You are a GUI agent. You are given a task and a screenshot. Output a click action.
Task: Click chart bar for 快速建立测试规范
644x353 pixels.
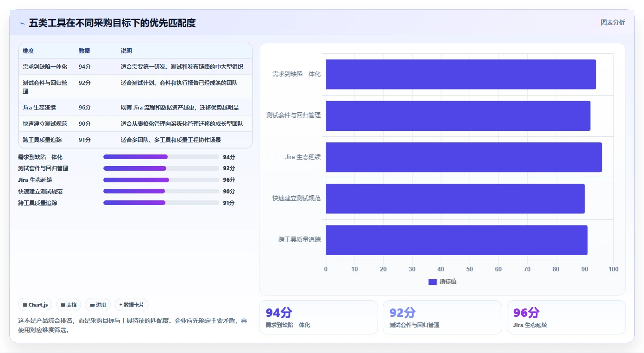tap(455, 199)
